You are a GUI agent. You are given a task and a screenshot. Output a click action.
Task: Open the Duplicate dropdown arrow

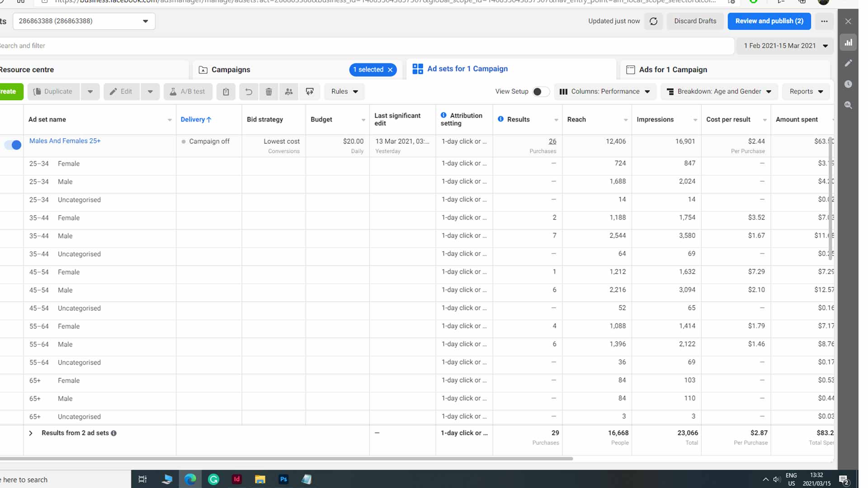[90, 92]
